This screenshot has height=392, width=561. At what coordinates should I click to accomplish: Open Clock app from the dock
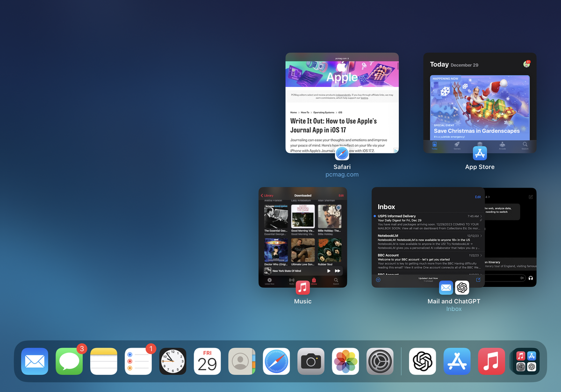[x=173, y=361]
